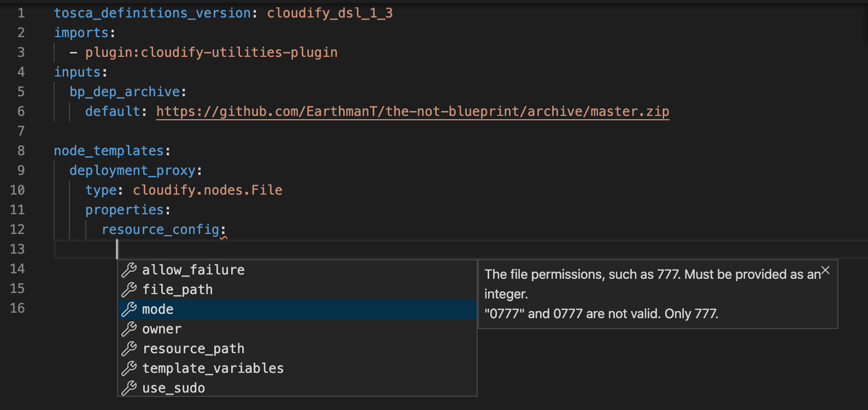Click the wrench icon beside use_sudo

pyautogui.click(x=129, y=388)
